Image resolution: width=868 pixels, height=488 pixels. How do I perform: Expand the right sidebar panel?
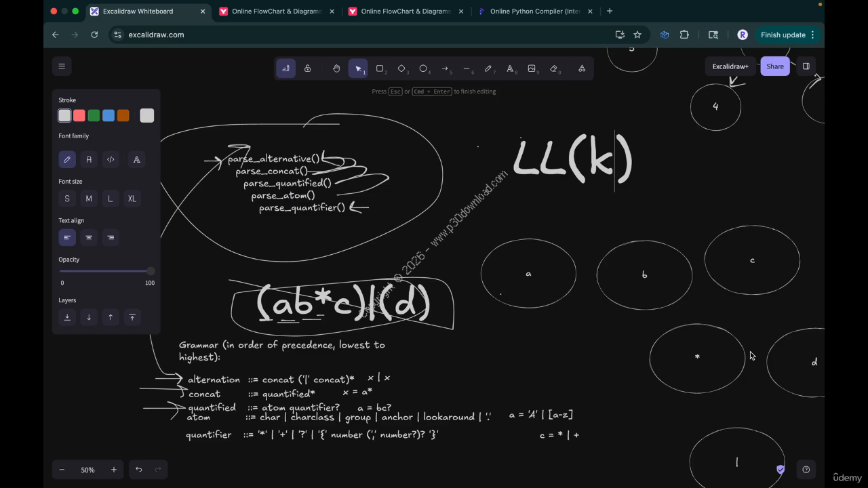pyautogui.click(x=806, y=66)
